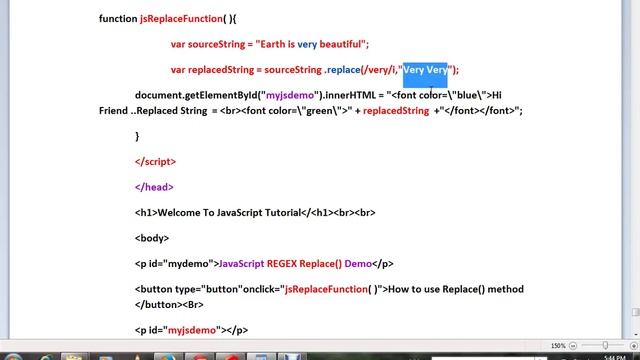Click "<button type="button"" text
640x360 pixels.
(189, 289)
